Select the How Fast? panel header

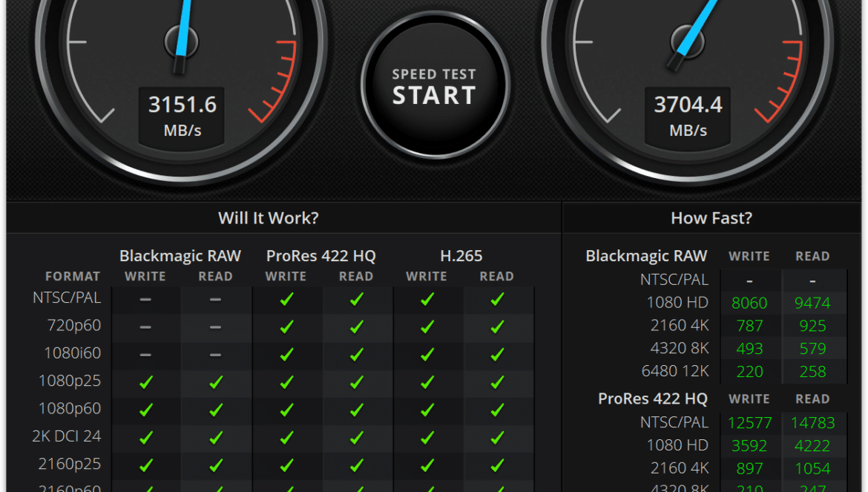coord(711,218)
